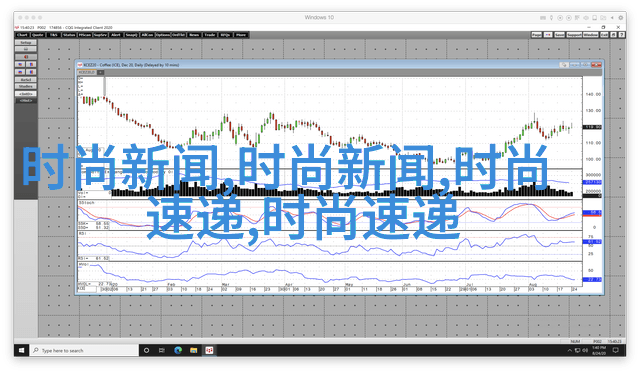Click the Quote toolbar button
The image size is (640, 373).
pos(38,35)
